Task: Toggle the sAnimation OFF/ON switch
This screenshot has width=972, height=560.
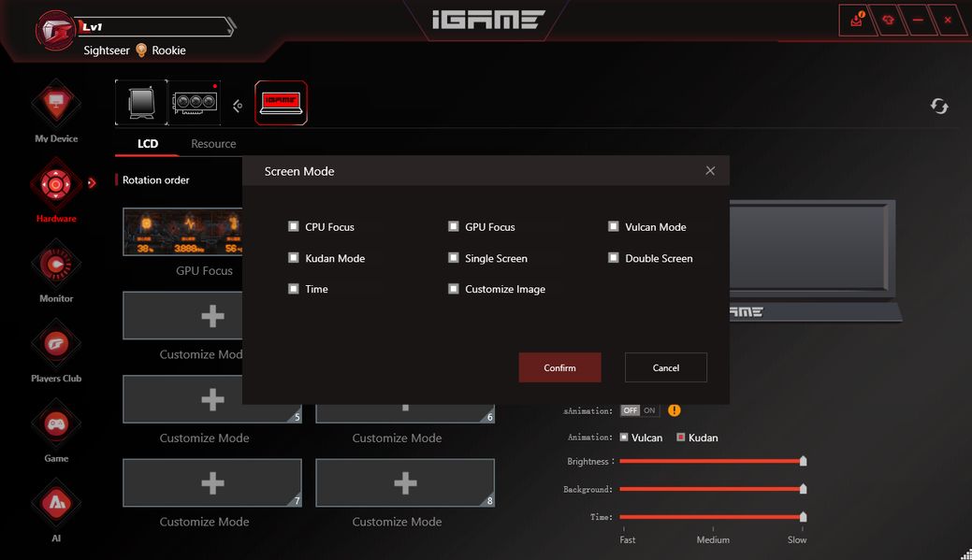Action: coord(640,410)
